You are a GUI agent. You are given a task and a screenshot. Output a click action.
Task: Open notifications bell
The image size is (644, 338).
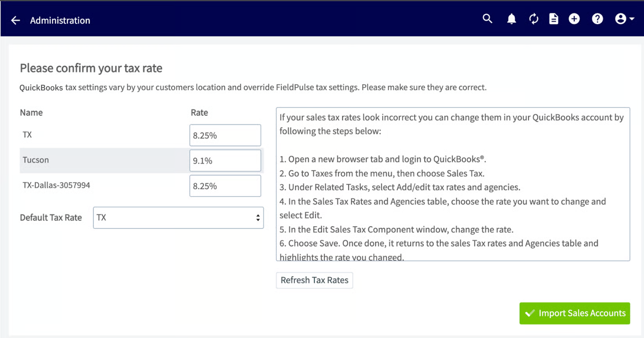click(x=511, y=19)
